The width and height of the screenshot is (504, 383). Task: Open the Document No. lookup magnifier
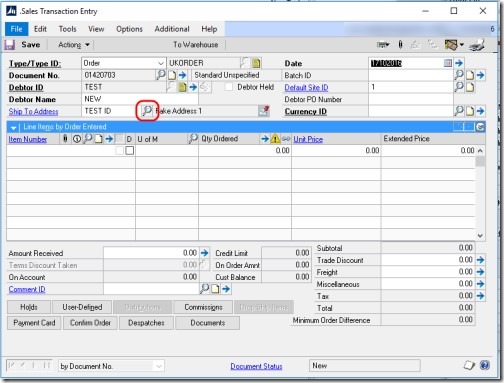[x=161, y=75]
